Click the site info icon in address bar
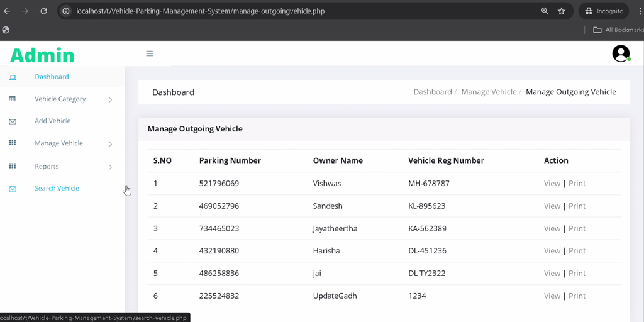This screenshot has width=644, height=322. click(65, 11)
